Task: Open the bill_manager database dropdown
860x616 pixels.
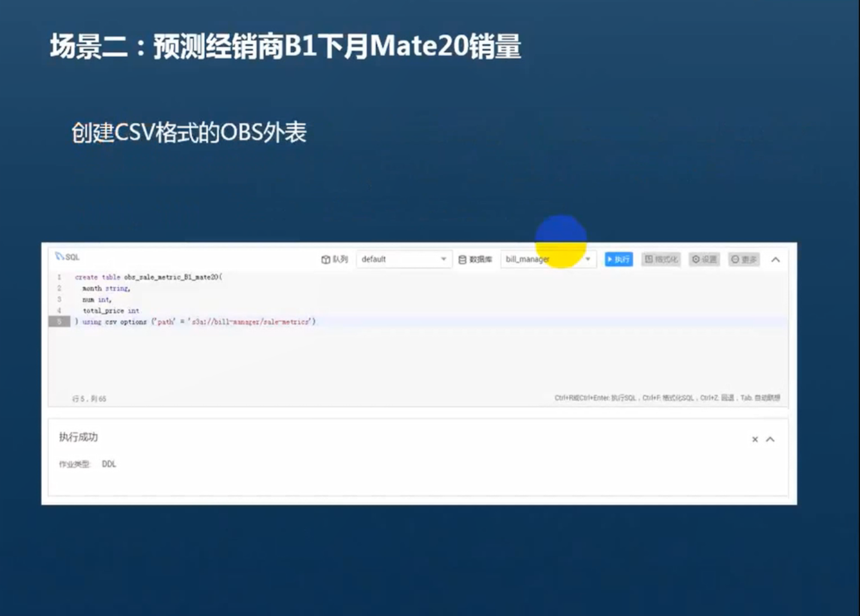Action: click(x=548, y=259)
